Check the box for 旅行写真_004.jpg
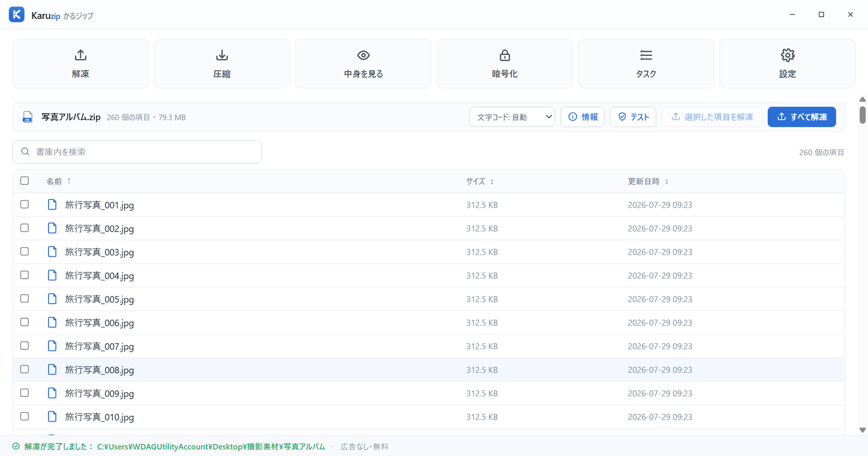868x456 pixels. tap(24, 275)
